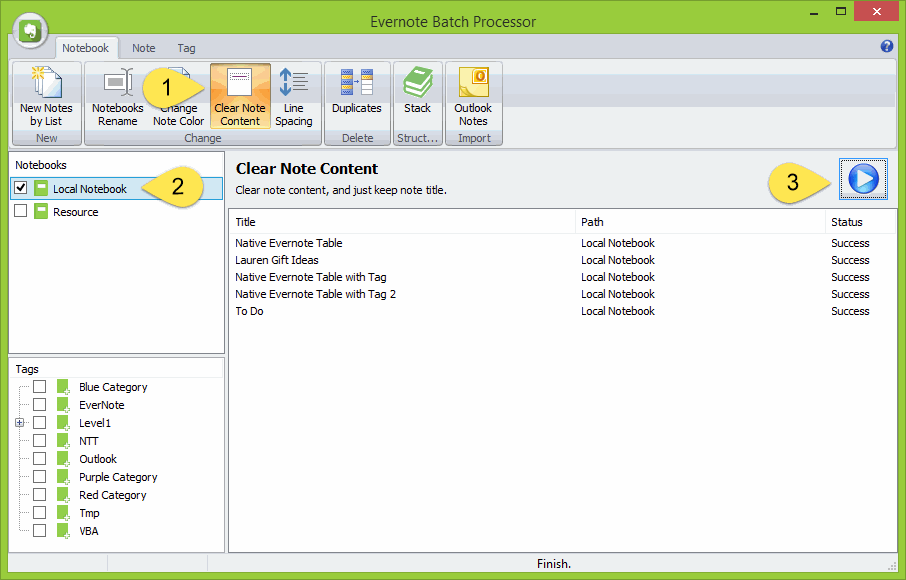Check the Resource notebook checkbox
906x580 pixels.
[21, 211]
